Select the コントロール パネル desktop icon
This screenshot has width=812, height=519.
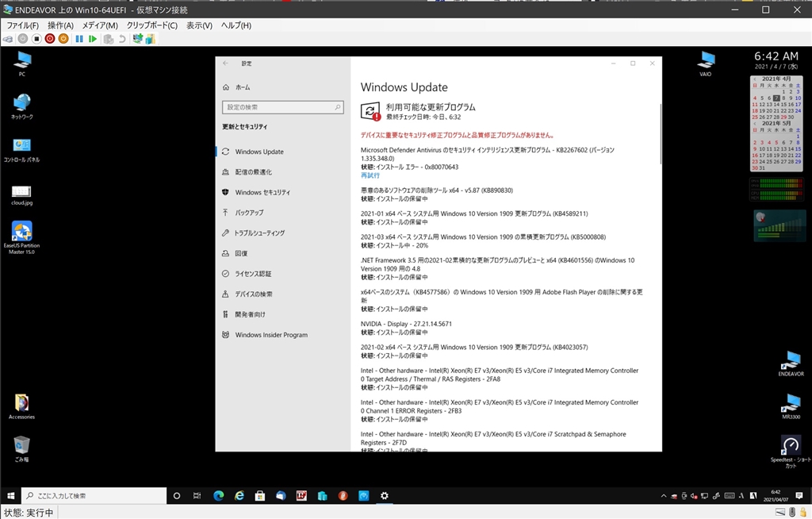point(21,150)
